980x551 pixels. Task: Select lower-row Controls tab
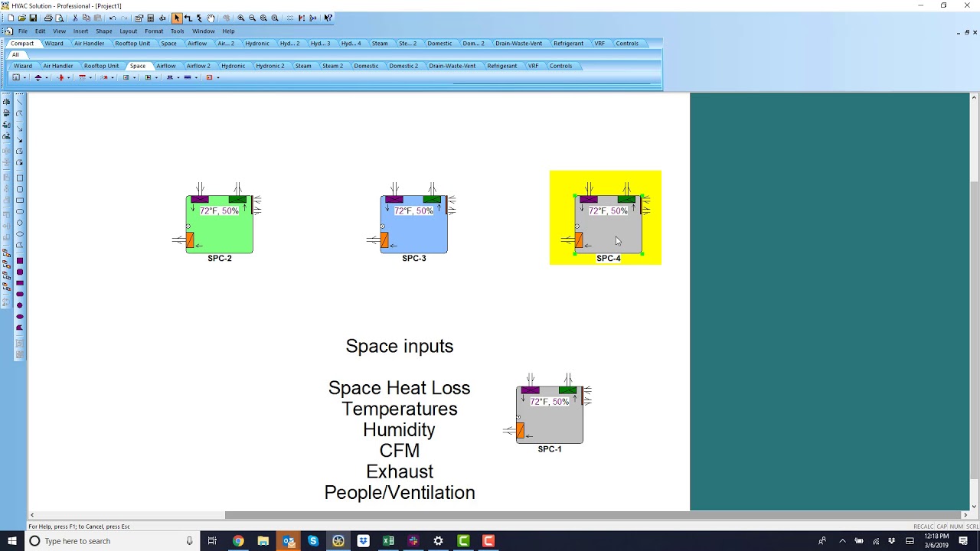click(560, 66)
